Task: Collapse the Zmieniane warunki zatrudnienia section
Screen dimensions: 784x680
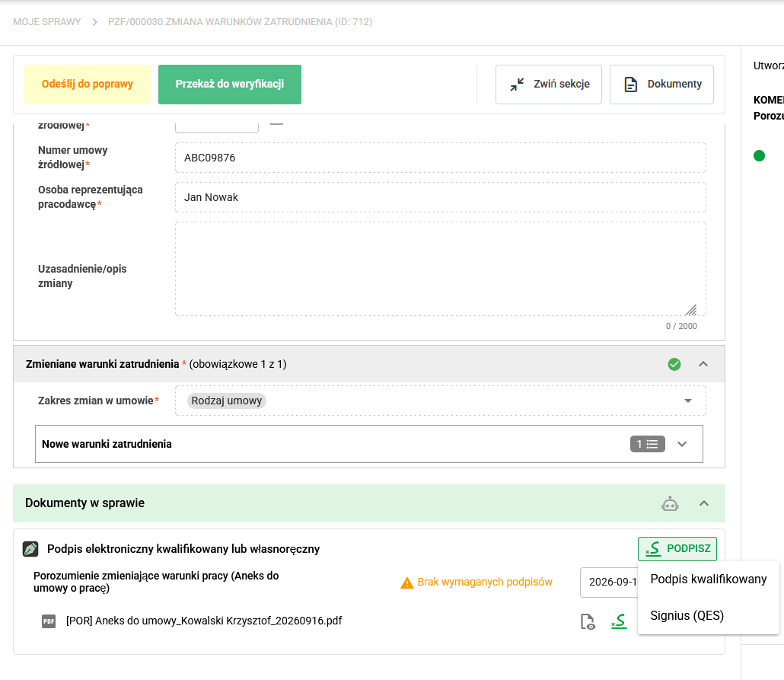Action: coord(703,364)
